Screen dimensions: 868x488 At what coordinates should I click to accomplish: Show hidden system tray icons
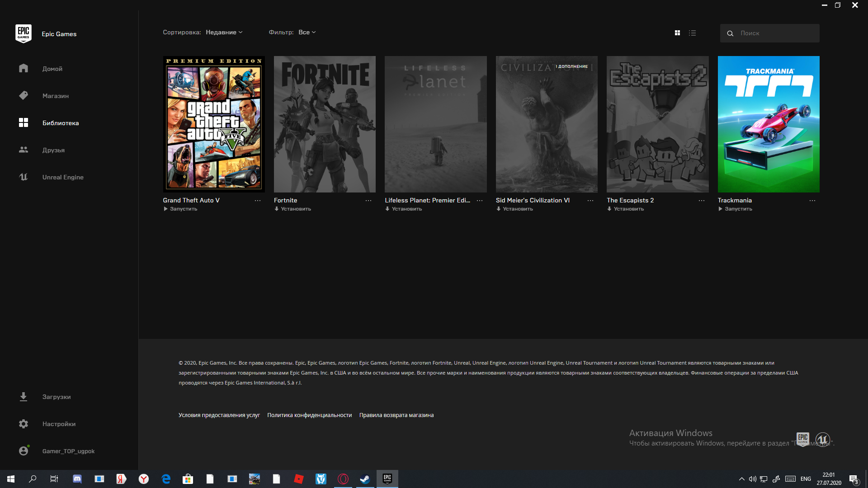(x=741, y=479)
